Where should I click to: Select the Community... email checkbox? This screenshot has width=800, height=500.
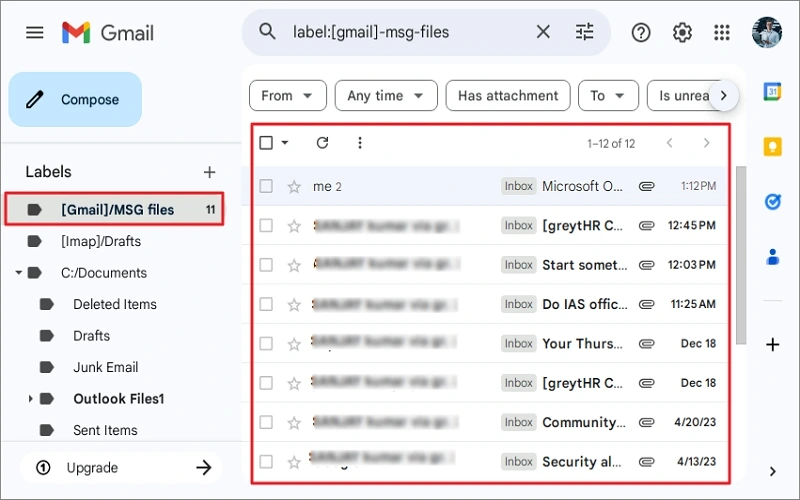[266, 422]
